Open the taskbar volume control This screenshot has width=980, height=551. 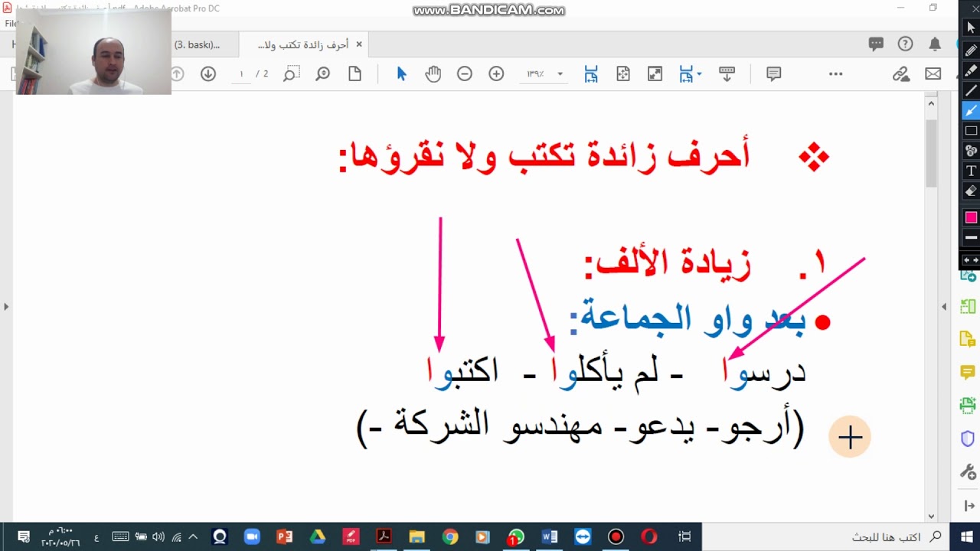coord(158,536)
